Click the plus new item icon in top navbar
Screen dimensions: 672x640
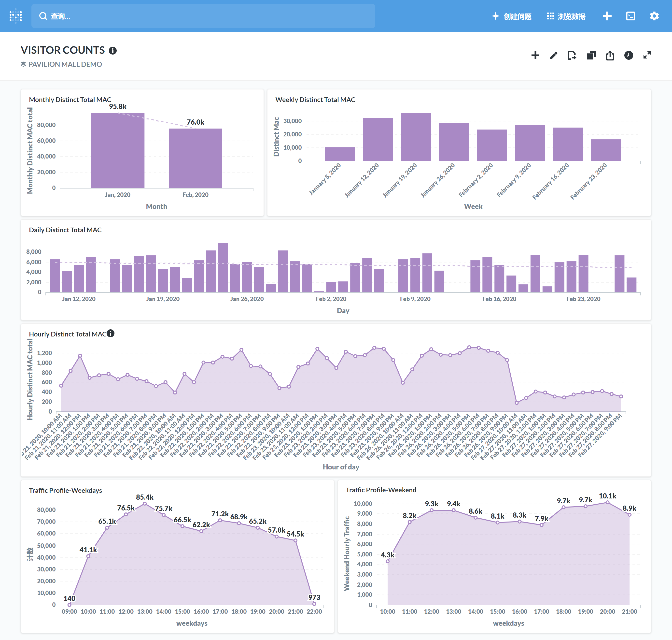(x=607, y=16)
